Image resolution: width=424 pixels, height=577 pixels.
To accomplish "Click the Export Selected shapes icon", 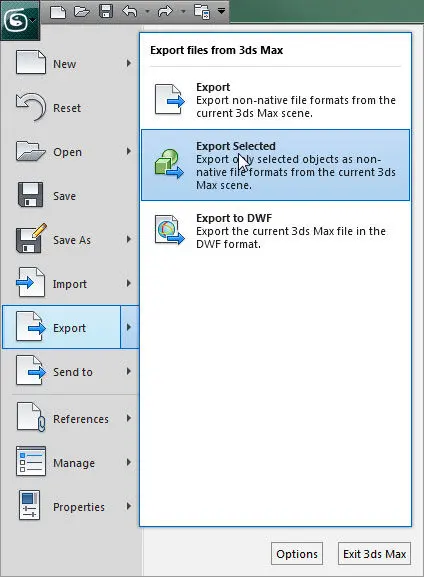I will pyautogui.click(x=169, y=164).
